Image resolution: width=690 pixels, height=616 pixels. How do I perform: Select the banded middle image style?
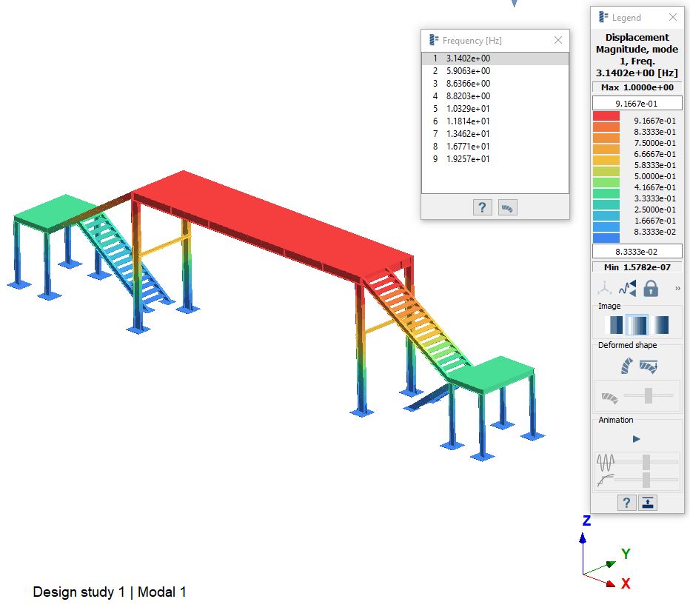point(637,325)
